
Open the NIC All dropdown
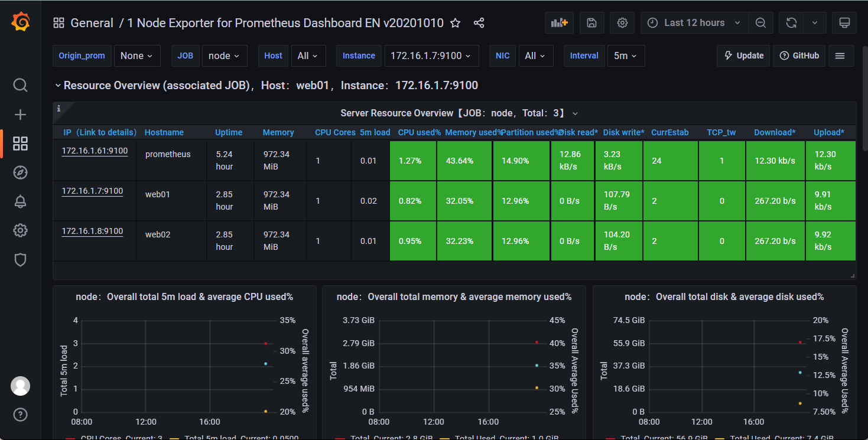(536, 56)
